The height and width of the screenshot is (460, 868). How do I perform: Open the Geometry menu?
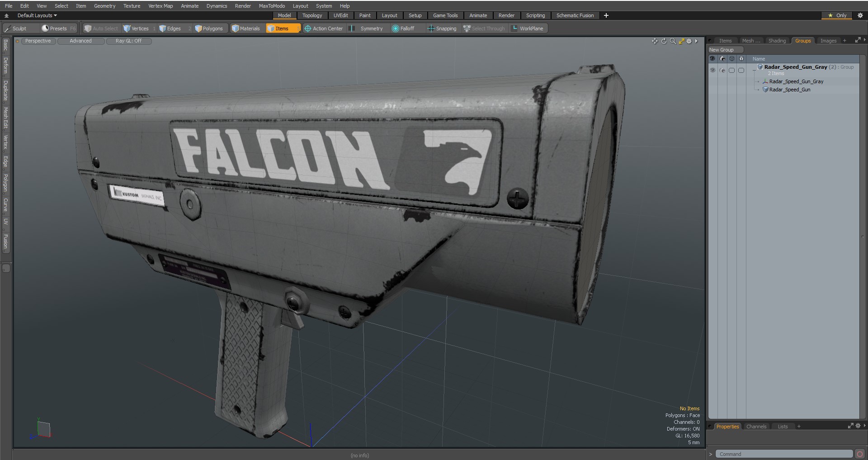click(104, 6)
